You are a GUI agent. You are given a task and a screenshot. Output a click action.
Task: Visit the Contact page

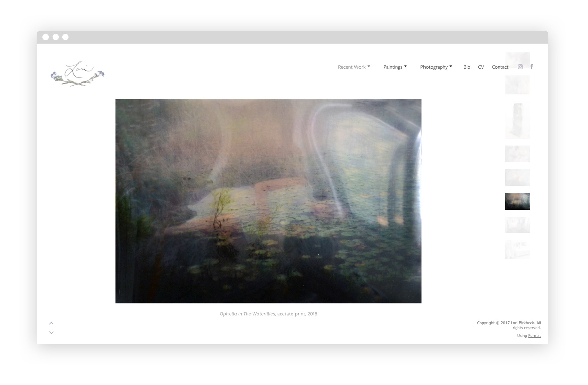coord(500,67)
